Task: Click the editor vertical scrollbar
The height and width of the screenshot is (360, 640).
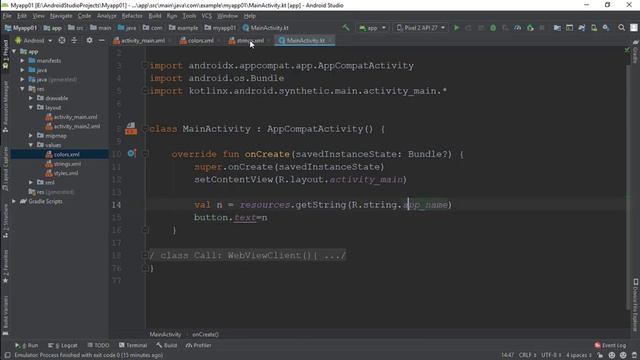Action: tap(628, 188)
